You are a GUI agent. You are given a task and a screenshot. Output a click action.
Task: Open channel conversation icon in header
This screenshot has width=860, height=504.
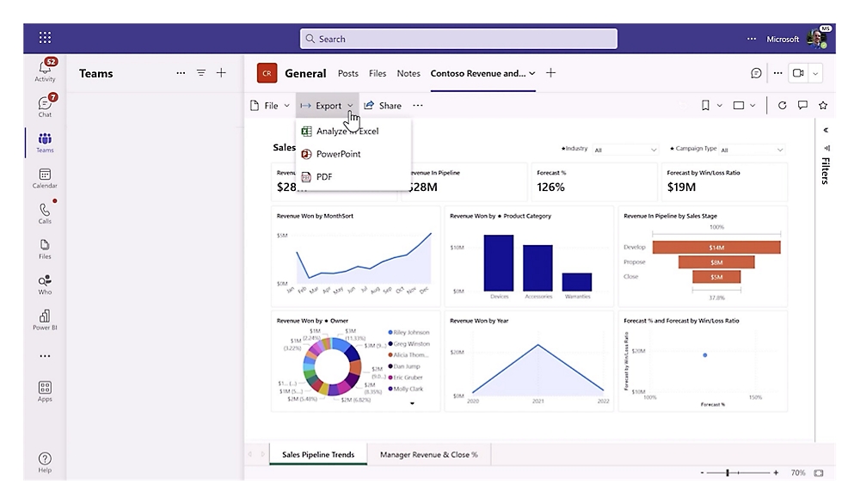[x=756, y=73]
